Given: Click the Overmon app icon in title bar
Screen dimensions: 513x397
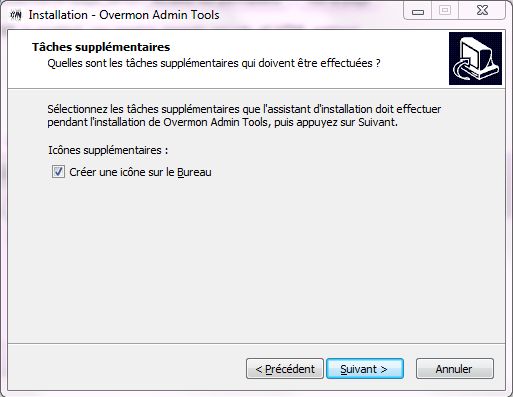Looking at the screenshot, I should [16, 15].
